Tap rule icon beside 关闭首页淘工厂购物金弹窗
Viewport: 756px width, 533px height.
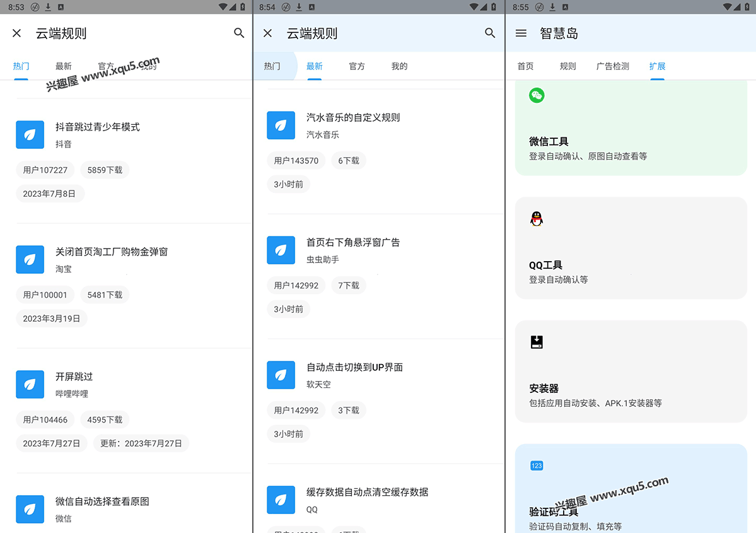pyautogui.click(x=30, y=259)
